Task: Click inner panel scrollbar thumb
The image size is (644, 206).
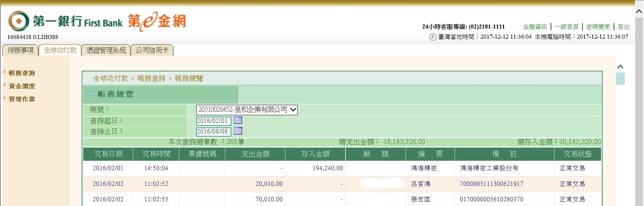Action: coord(620,79)
